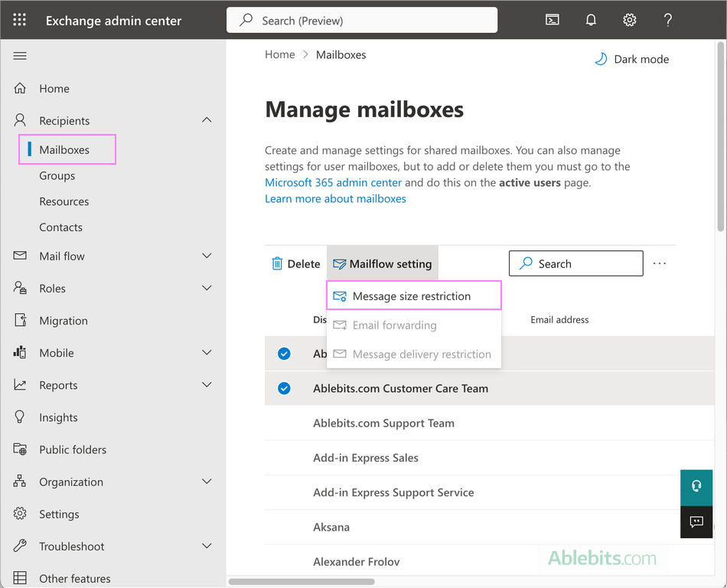The image size is (727, 588).
Task: Select the Alexander Frolov mailbox row
Action: coord(489,561)
